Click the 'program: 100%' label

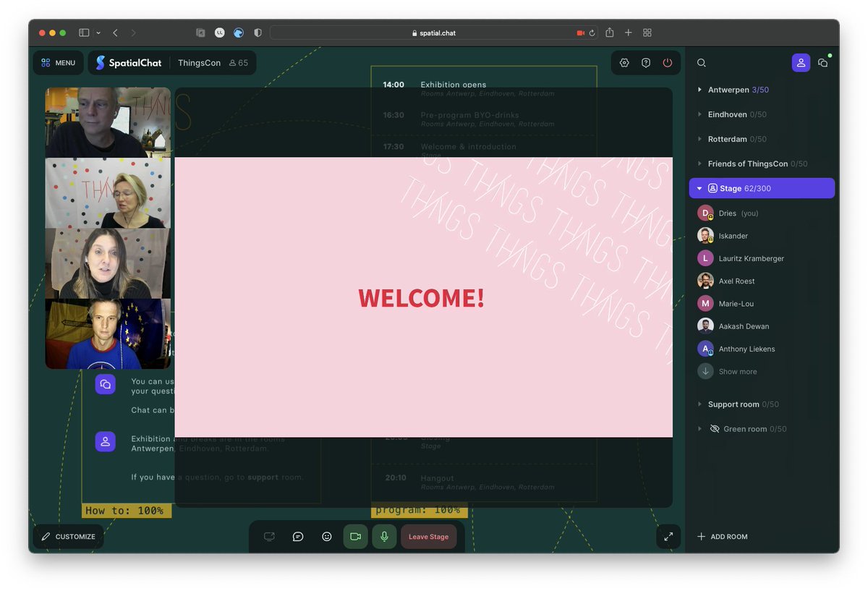tap(419, 511)
